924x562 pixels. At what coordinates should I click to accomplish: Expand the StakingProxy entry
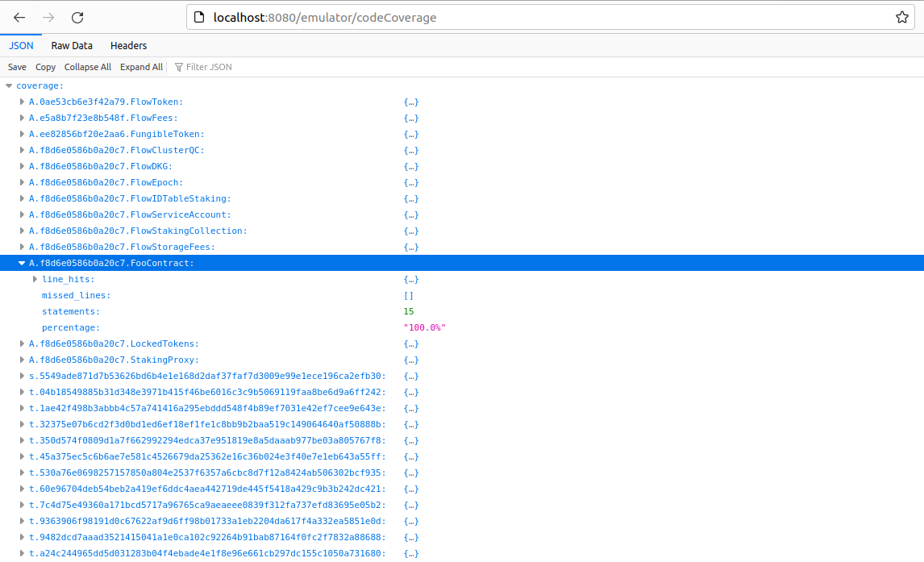(x=22, y=360)
